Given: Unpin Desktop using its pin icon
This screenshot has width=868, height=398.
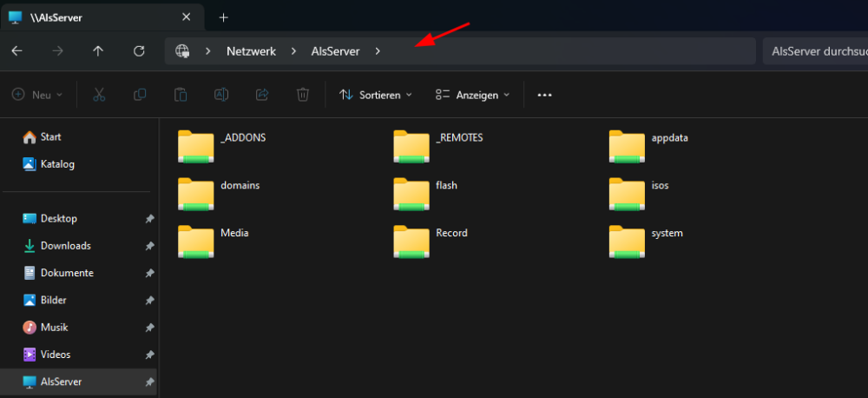Looking at the screenshot, I should click(x=149, y=219).
